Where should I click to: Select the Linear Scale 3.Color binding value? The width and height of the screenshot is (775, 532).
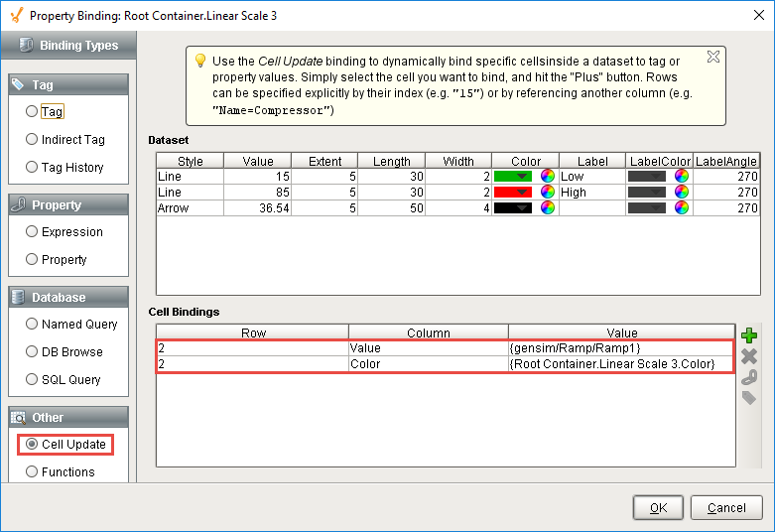click(x=621, y=364)
